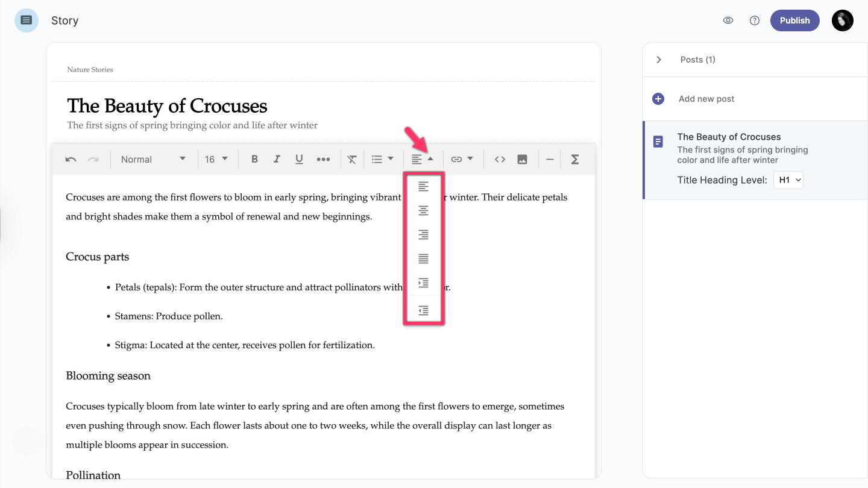Viewport: 868px width, 488px height.
Task: Open Title Heading Level H1 selector
Action: [788, 180]
